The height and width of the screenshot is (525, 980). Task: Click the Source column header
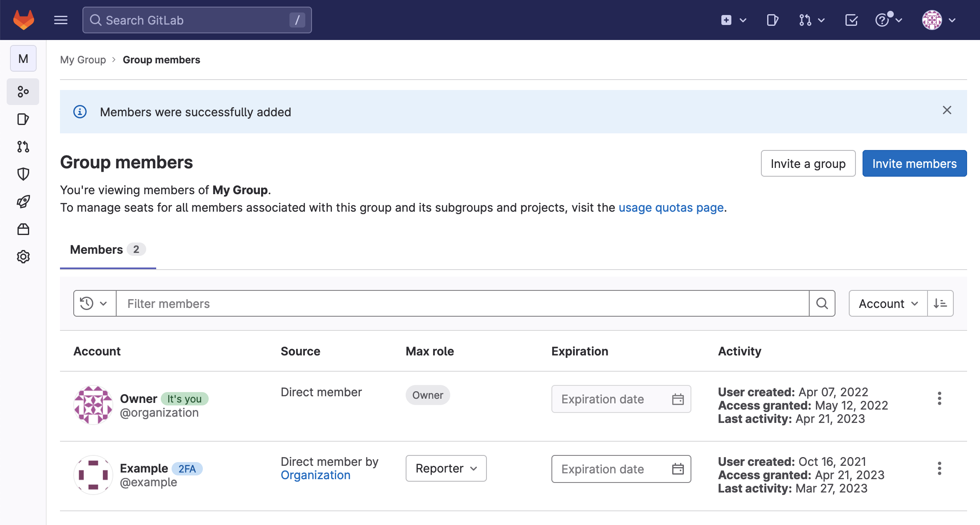pyautogui.click(x=300, y=351)
